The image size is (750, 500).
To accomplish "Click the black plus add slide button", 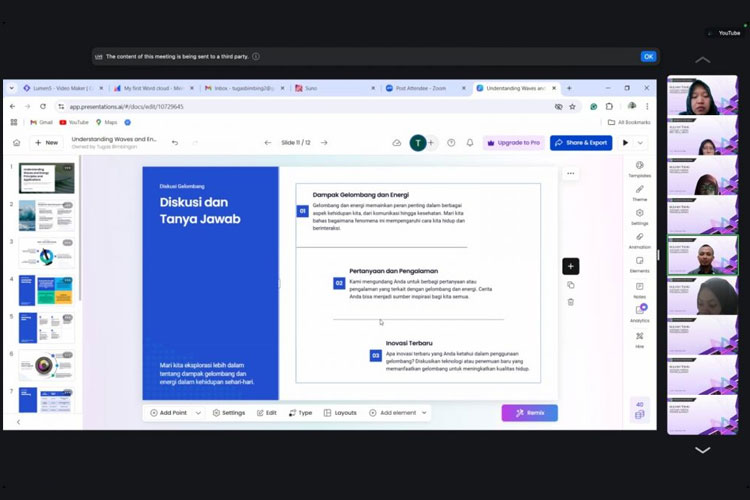I will [571, 266].
